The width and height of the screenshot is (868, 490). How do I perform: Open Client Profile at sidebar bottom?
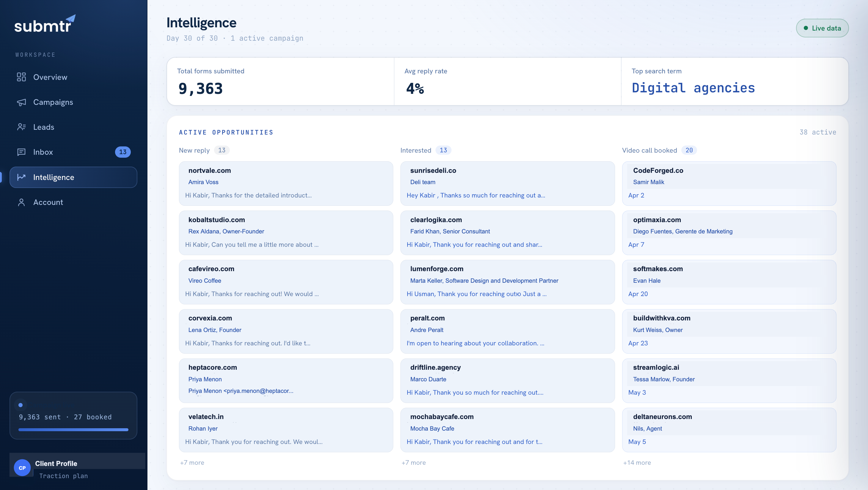tap(77, 468)
